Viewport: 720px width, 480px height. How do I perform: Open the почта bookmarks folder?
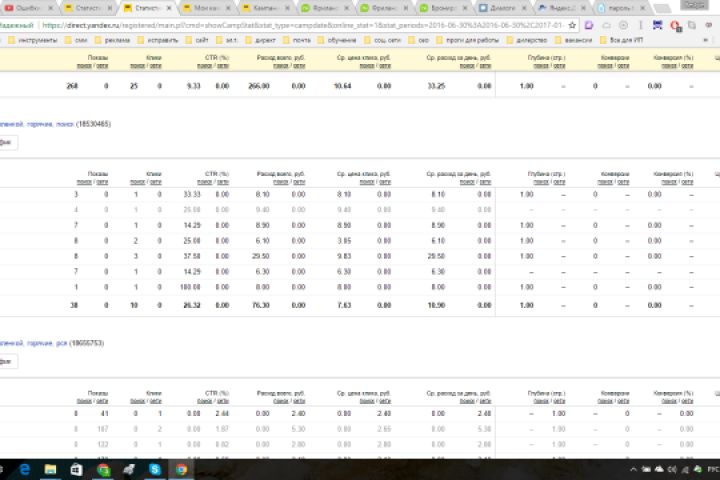(297, 40)
